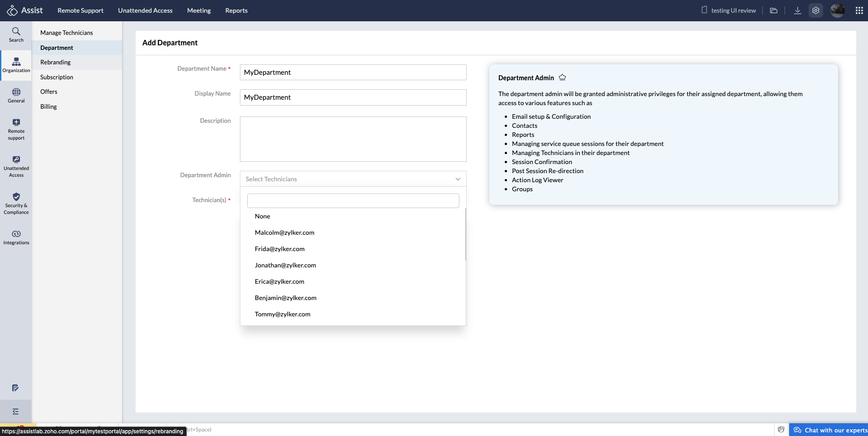Viewport: 868px width, 436px height.
Task: Open the apps grid launcher
Action: [x=859, y=10]
